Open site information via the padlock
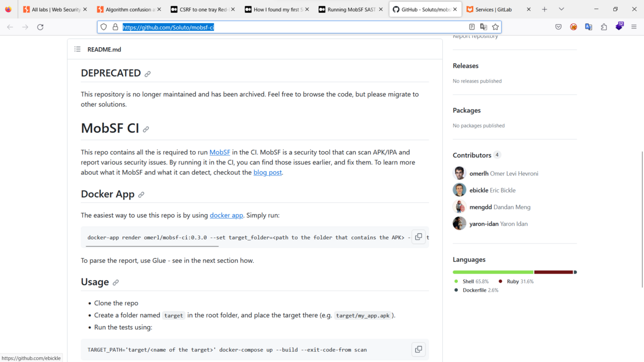This screenshot has width=644, height=362. point(114,27)
